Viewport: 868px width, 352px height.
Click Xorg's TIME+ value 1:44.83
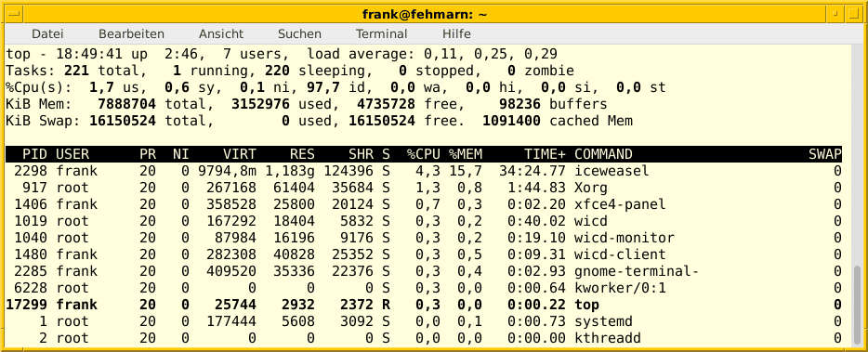tap(536, 188)
